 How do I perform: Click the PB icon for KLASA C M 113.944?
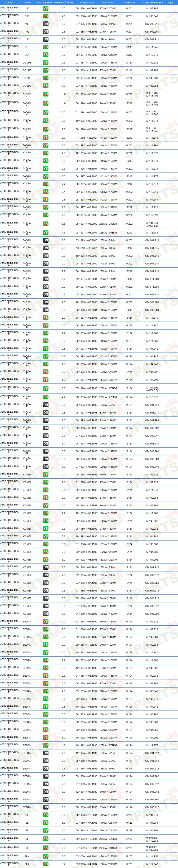coord(46,233)
